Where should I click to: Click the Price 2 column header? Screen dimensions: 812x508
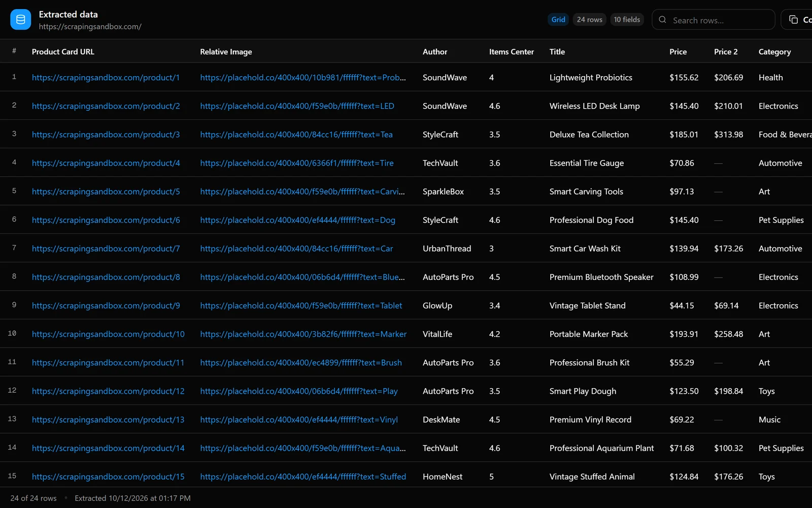(726, 52)
